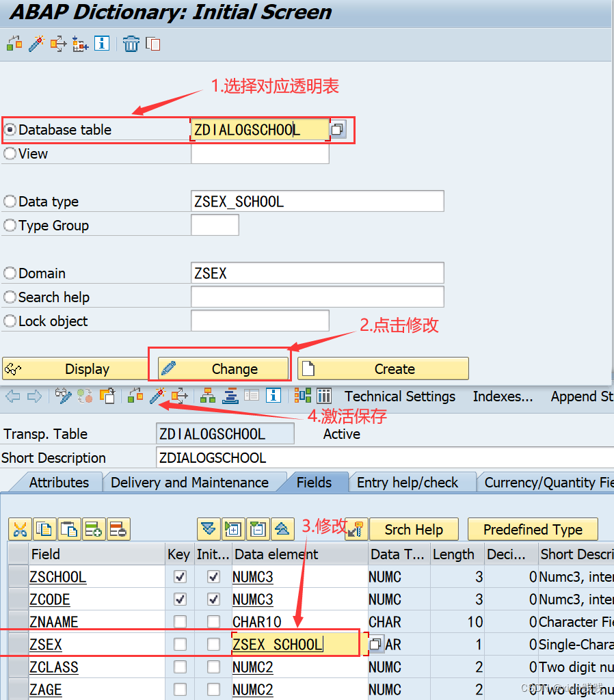614x700 pixels.
Task: Click the Change button
Action: tap(224, 368)
